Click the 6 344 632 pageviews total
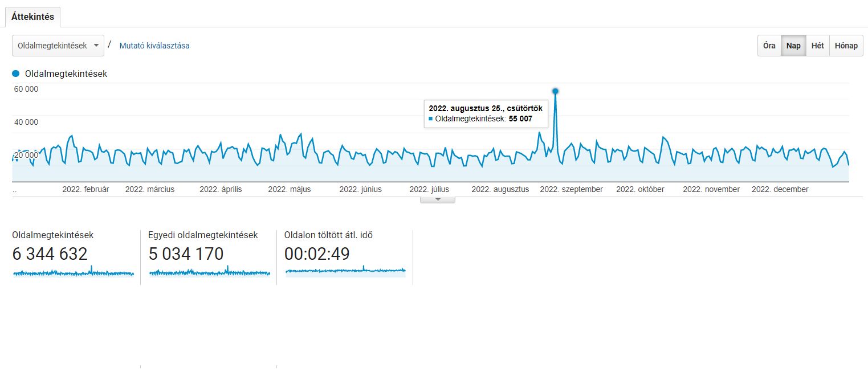868x392 pixels. pos(50,254)
